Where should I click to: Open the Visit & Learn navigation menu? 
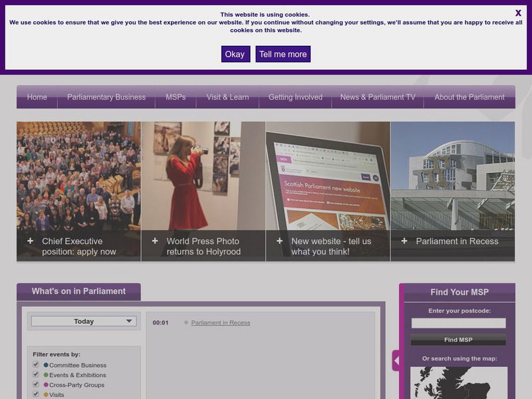[x=227, y=96]
